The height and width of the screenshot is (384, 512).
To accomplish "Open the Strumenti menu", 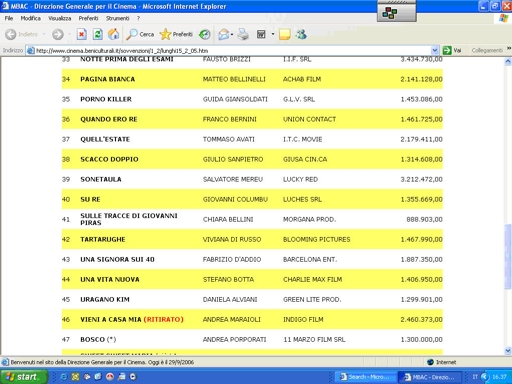I will point(118,18).
